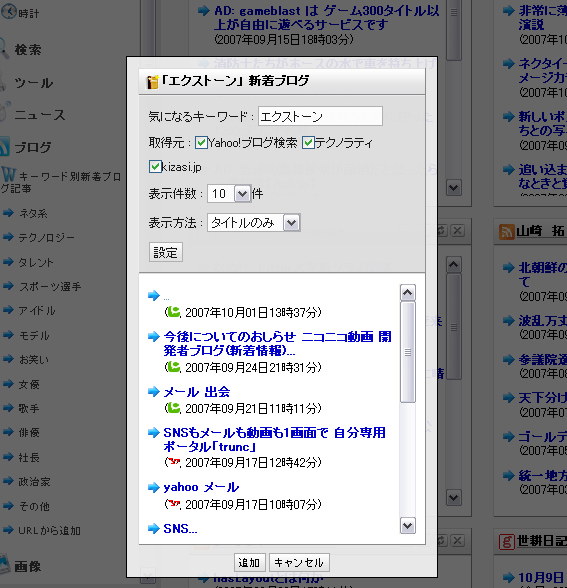Open the 今後についてのおしらせ ニコニコ動画 blog link
The image size is (567, 588).
click(278, 343)
